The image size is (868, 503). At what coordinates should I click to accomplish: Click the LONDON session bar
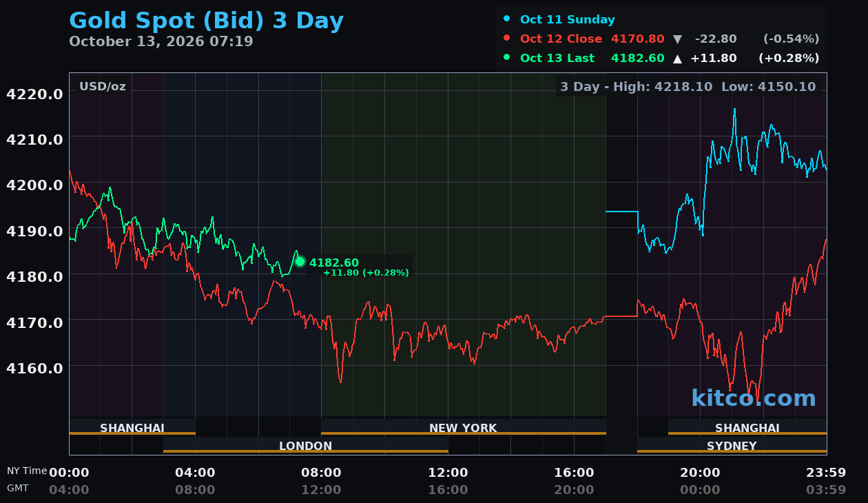(306, 446)
